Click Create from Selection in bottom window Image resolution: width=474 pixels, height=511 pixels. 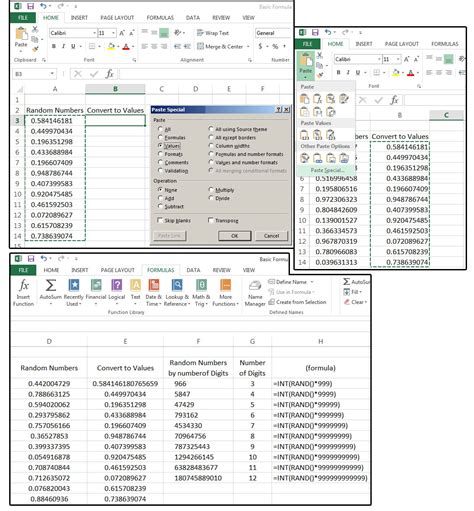pos(297,302)
